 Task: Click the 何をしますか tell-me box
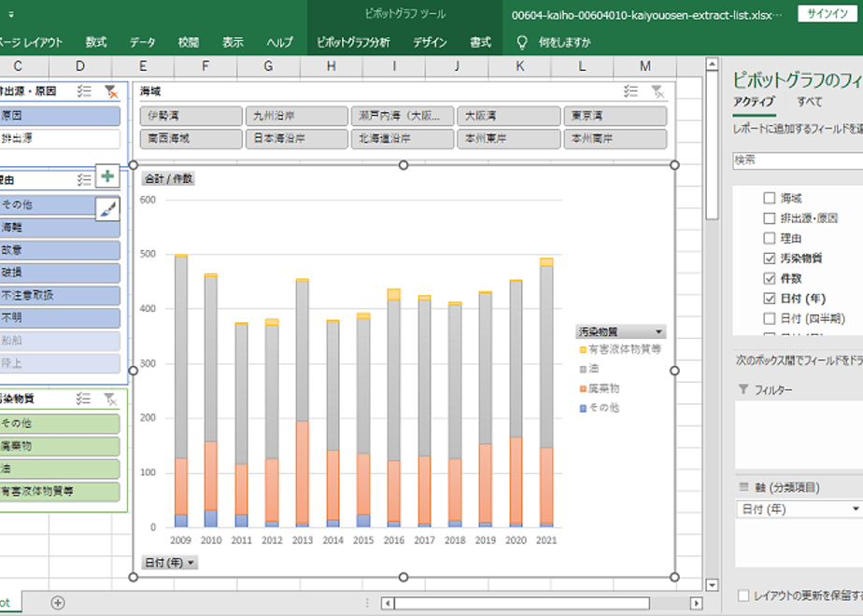(565, 42)
